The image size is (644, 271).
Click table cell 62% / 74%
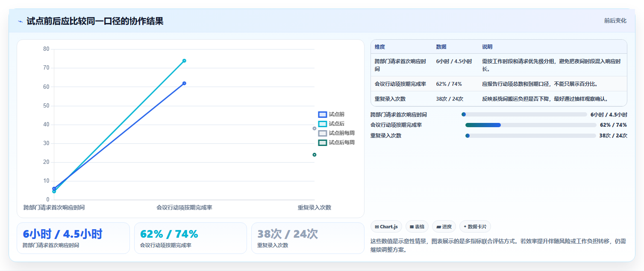449,84
